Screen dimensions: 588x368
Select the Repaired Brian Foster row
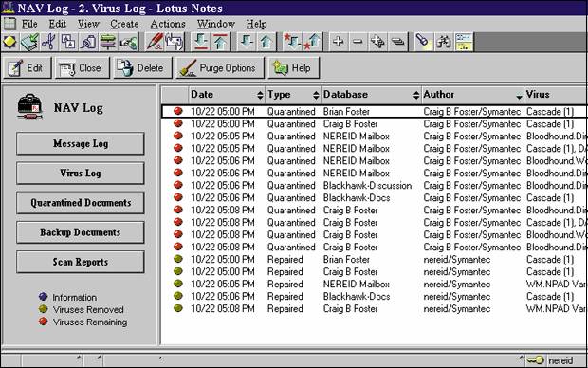375,259
